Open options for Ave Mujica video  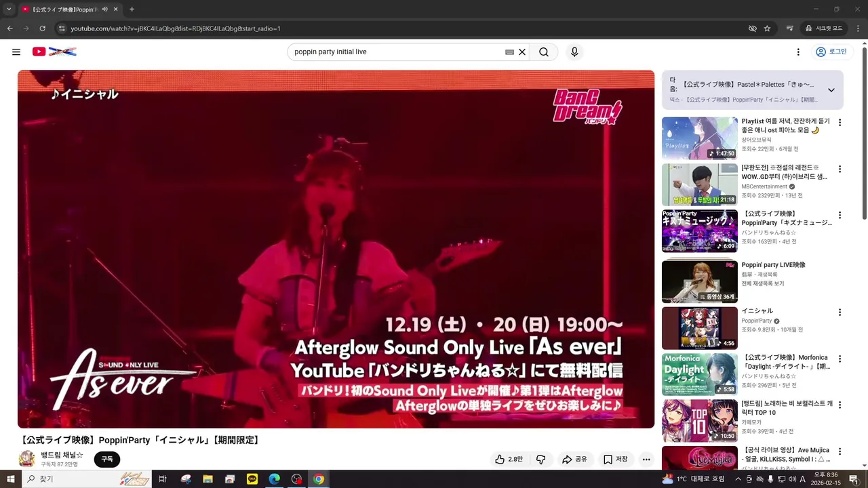coord(840,451)
